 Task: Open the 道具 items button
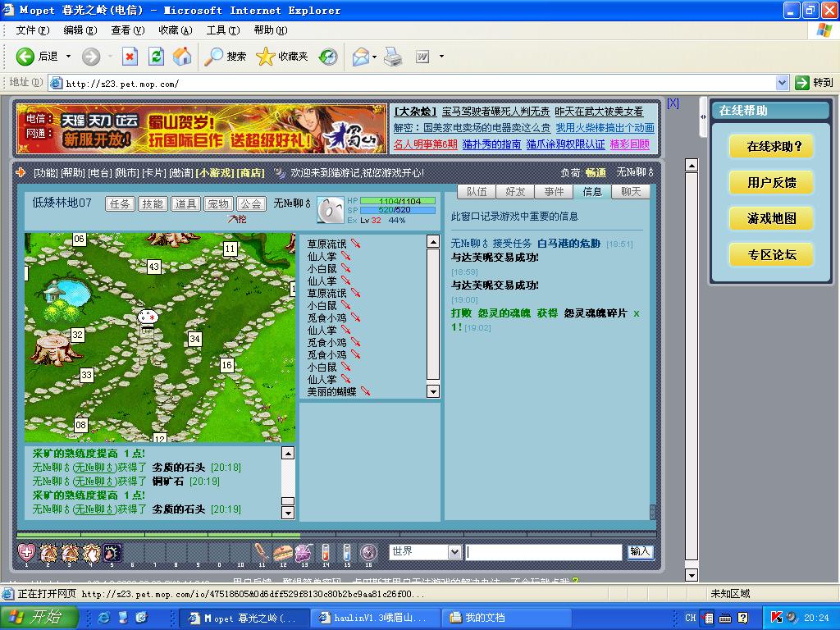185,204
